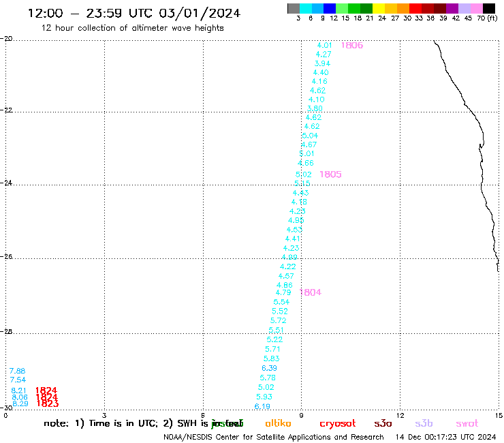Click the timestamp '14 Dec 00:17:23 UTC 2024'

tap(445, 437)
